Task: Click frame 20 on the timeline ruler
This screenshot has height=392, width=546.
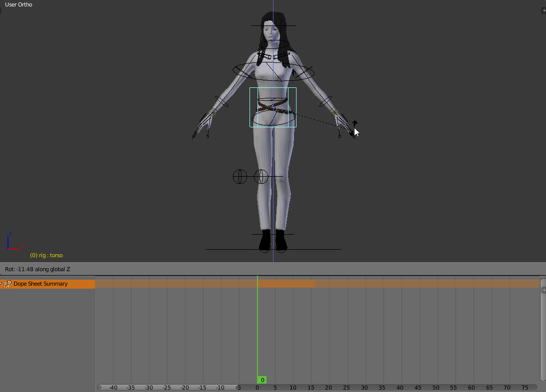Action: tap(328, 387)
